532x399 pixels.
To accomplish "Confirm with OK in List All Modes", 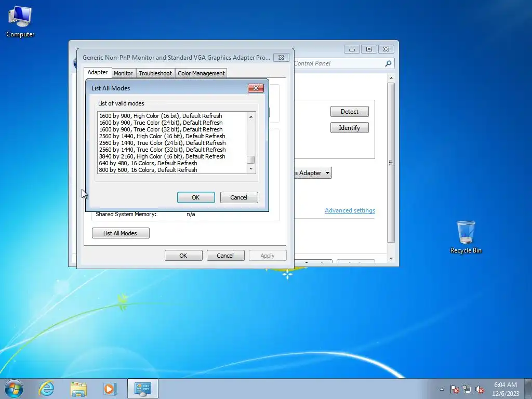I will [196, 197].
